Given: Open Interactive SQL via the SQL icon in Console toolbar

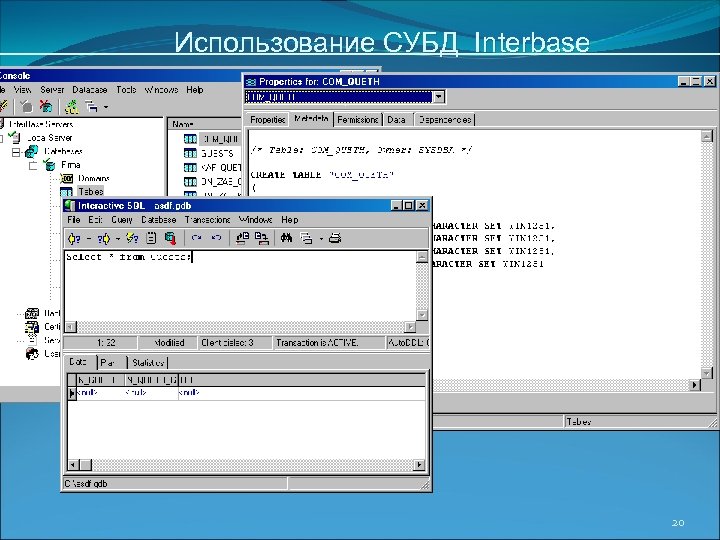Looking at the screenshot, I should (71, 107).
